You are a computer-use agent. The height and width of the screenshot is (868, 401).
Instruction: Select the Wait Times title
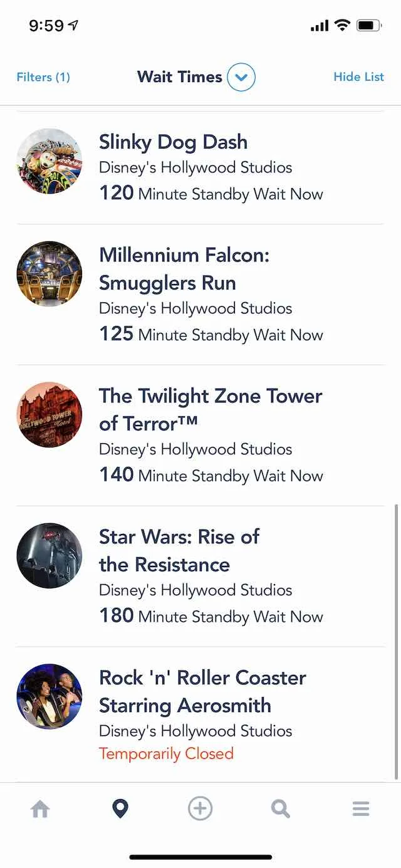coord(180,77)
